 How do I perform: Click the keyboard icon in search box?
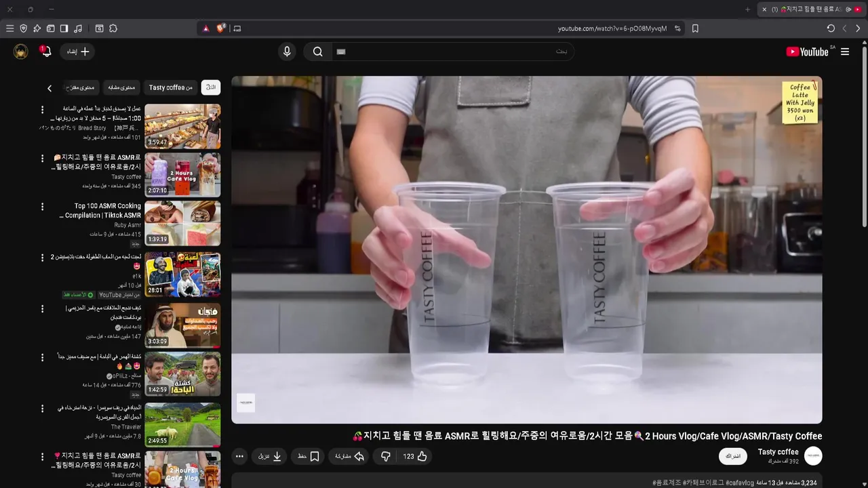(x=341, y=52)
